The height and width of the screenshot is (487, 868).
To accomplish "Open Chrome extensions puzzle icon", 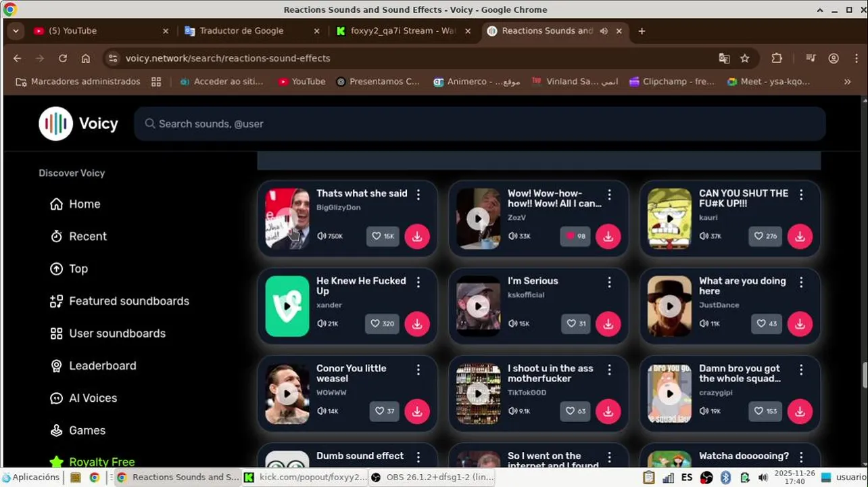I will 777,58.
